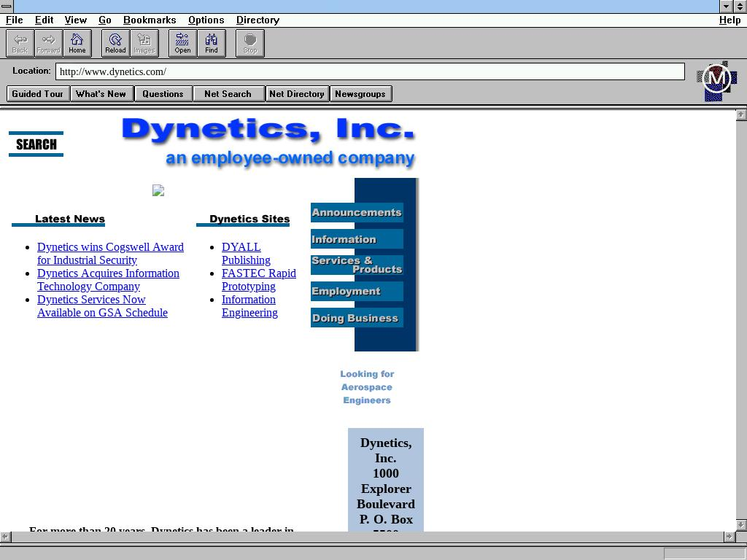Click the Back arrow icon

click(x=20, y=43)
